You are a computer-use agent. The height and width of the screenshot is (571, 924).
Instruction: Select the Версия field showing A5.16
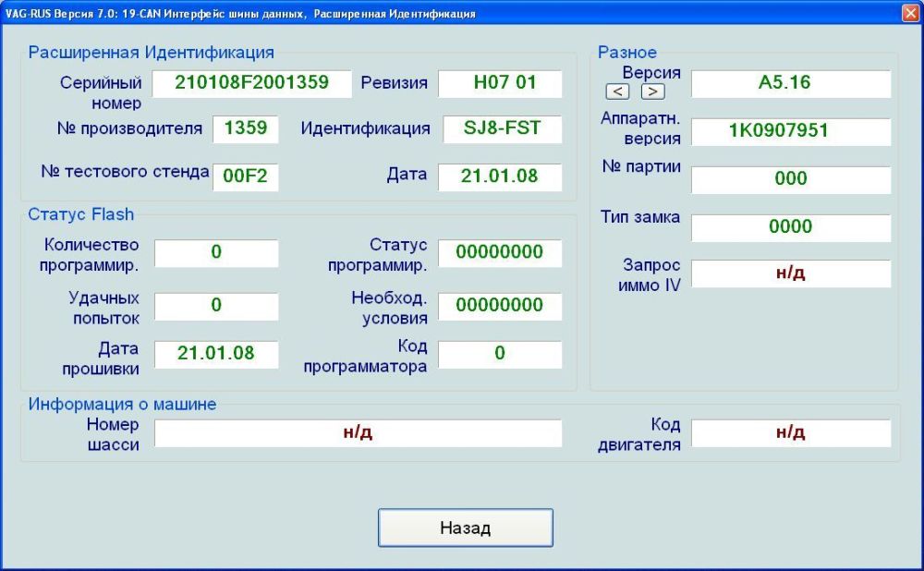[791, 83]
